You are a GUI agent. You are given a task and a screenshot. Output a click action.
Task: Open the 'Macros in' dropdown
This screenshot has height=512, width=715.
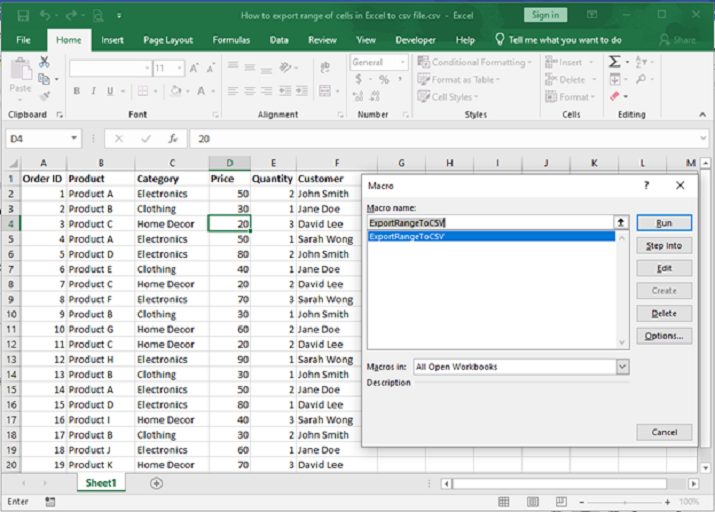pyautogui.click(x=622, y=367)
